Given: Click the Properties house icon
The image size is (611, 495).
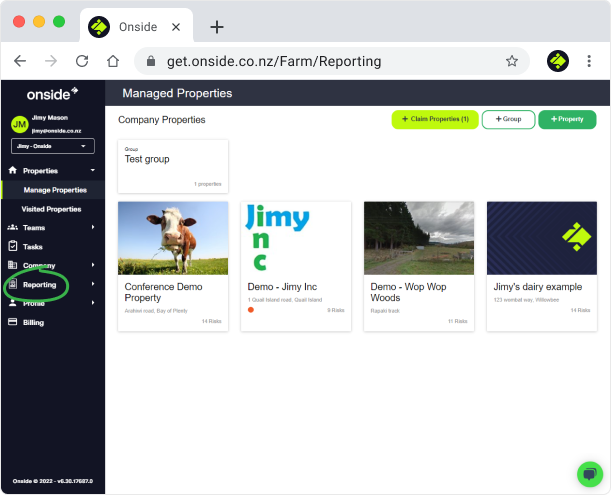Looking at the screenshot, I should (12, 170).
